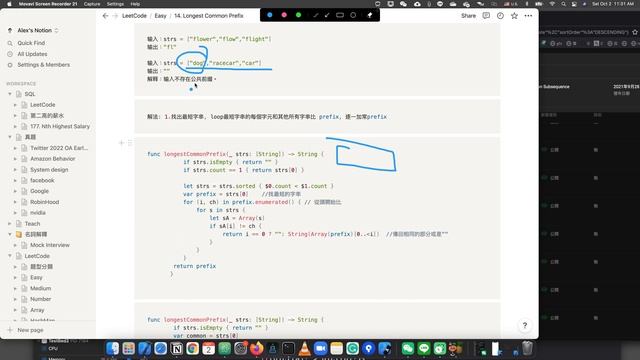The width and height of the screenshot is (640, 360).
Task: Open the three-dot page menu
Action: tap(528, 16)
